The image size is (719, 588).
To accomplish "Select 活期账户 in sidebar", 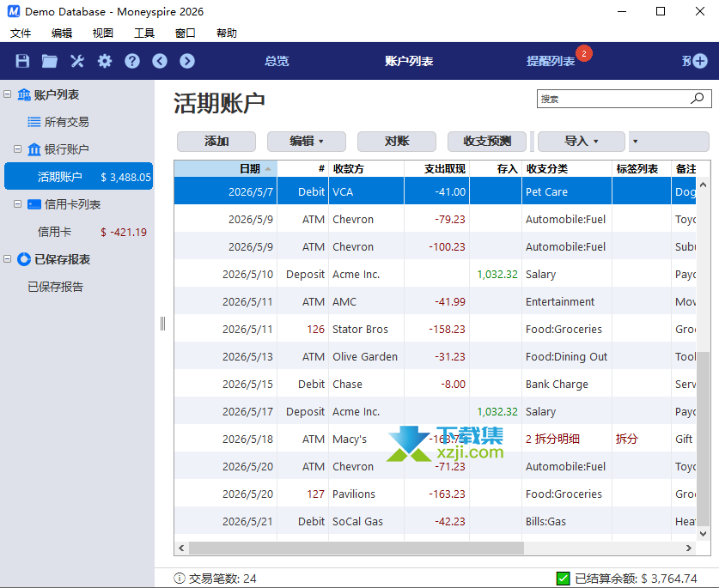I will click(x=78, y=177).
